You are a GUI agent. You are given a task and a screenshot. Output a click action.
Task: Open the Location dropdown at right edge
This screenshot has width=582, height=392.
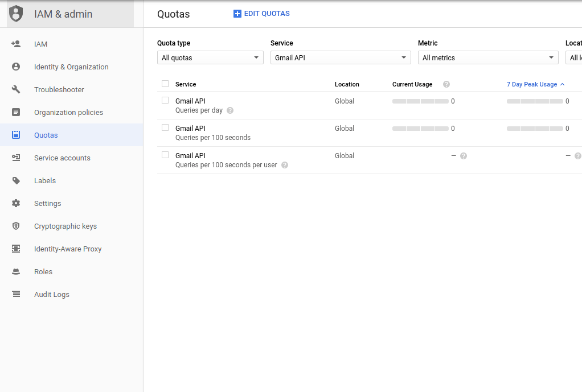point(574,57)
